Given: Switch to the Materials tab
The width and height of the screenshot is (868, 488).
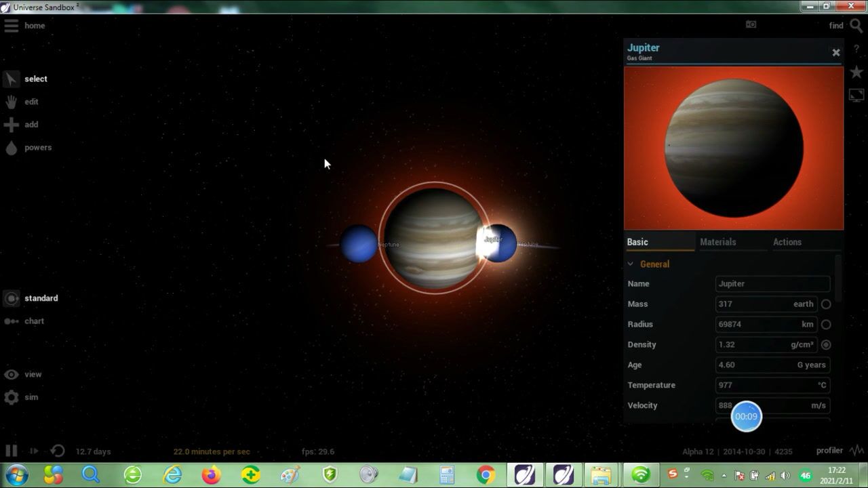Looking at the screenshot, I should (717, 242).
